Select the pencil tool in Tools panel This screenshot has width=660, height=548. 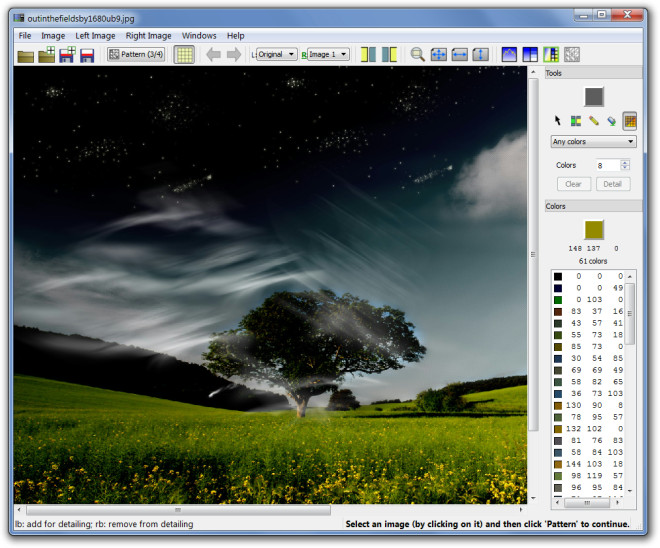tap(594, 121)
